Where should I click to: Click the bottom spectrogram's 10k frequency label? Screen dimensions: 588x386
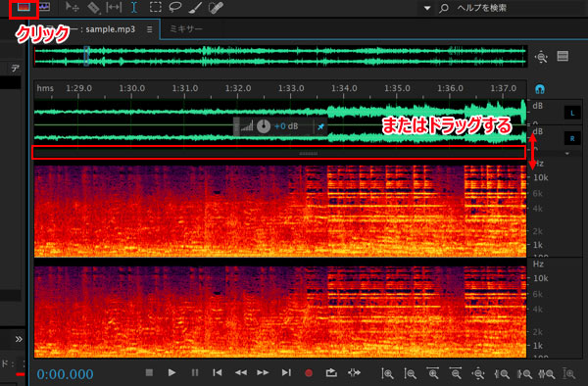(540, 278)
